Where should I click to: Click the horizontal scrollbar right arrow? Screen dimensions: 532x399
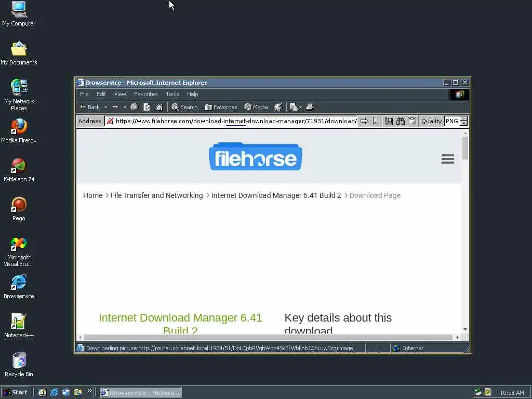point(458,337)
